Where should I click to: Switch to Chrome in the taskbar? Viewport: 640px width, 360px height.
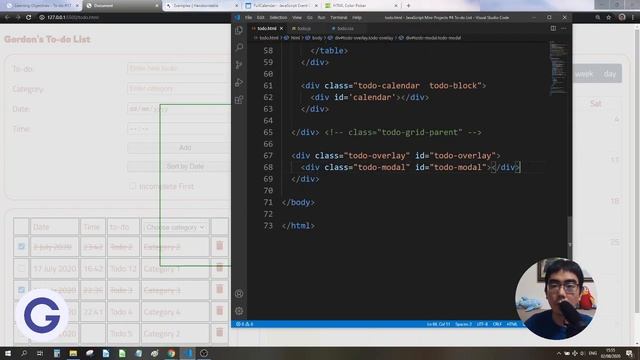[171, 353]
